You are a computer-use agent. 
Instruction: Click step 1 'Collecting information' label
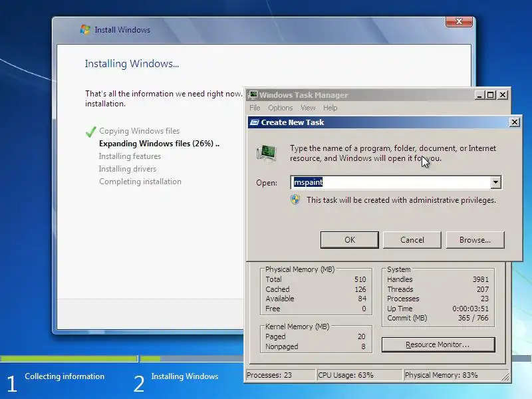click(x=65, y=376)
